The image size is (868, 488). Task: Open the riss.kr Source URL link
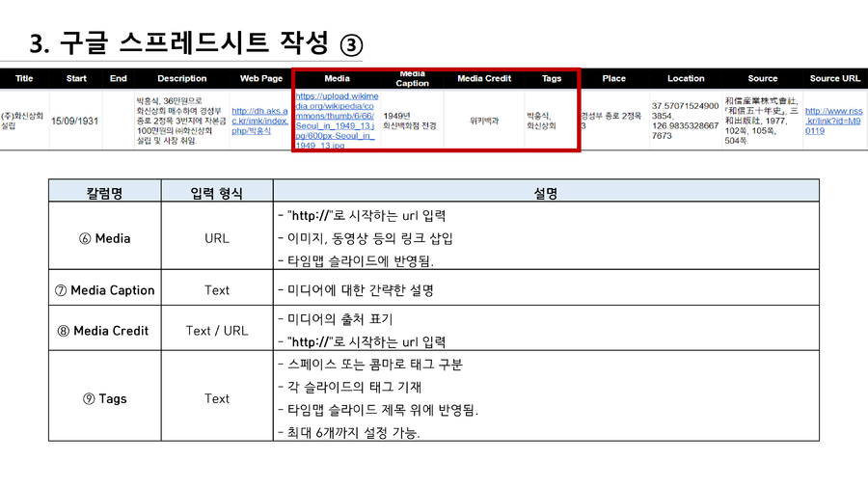tap(833, 121)
